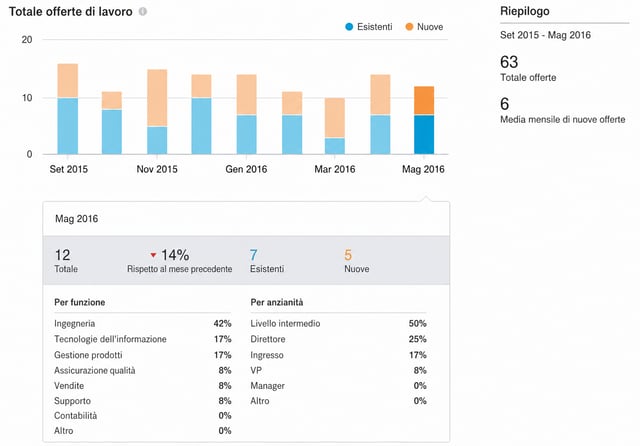Screen dimensions: 640x446
Task: Click the Vendite row
Action: pyautogui.click(x=142, y=386)
